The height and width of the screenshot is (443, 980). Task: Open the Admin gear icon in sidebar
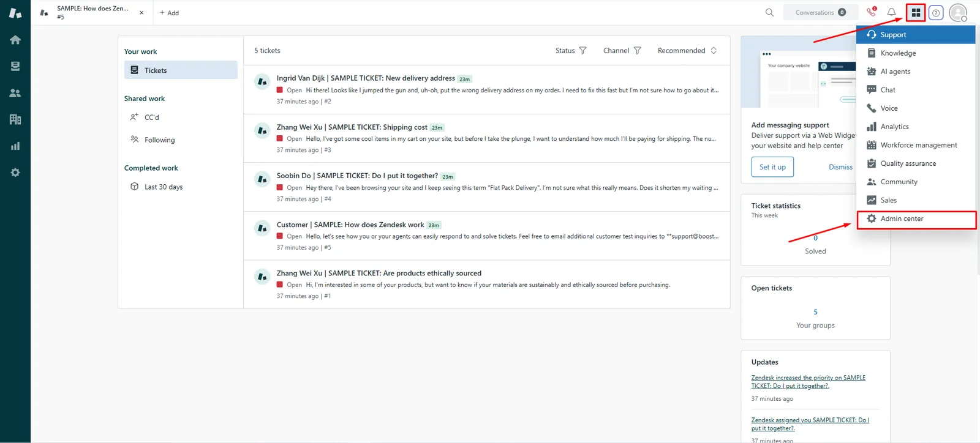pyautogui.click(x=15, y=173)
